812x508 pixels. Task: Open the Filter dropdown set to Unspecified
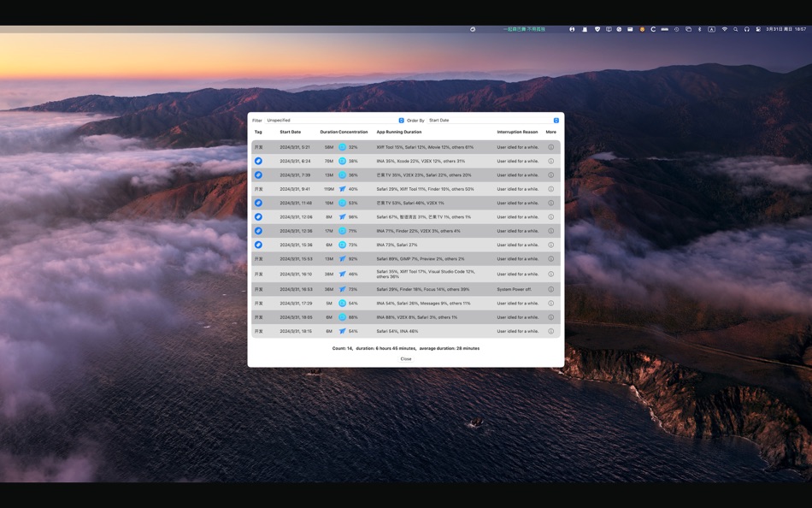tap(335, 121)
